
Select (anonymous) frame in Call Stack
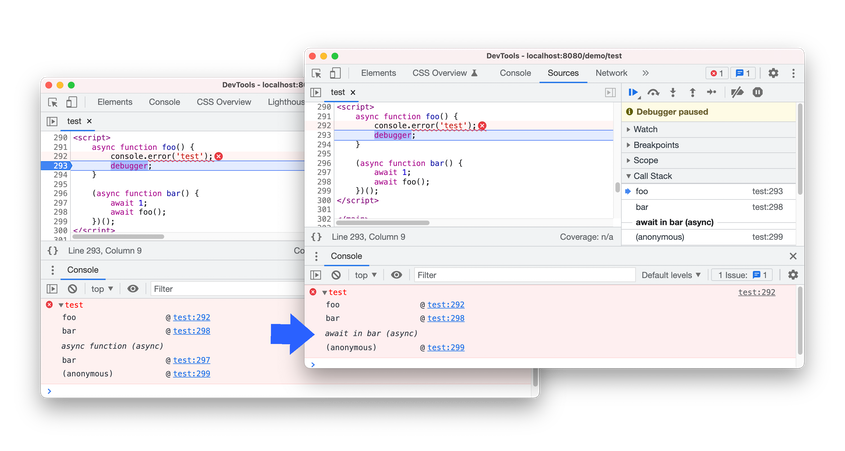tap(709, 237)
